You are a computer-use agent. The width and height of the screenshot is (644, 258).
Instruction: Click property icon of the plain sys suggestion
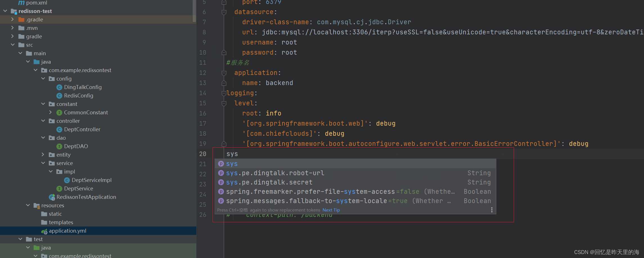[221, 164]
